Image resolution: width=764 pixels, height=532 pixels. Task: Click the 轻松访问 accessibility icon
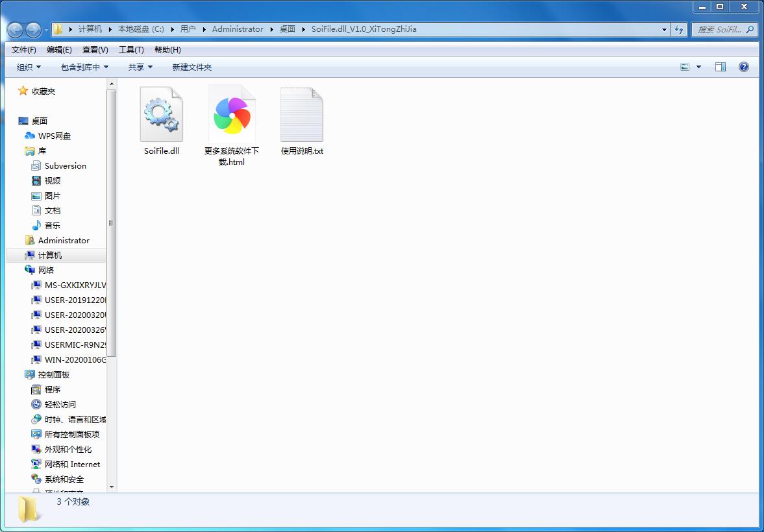point(36,404)
